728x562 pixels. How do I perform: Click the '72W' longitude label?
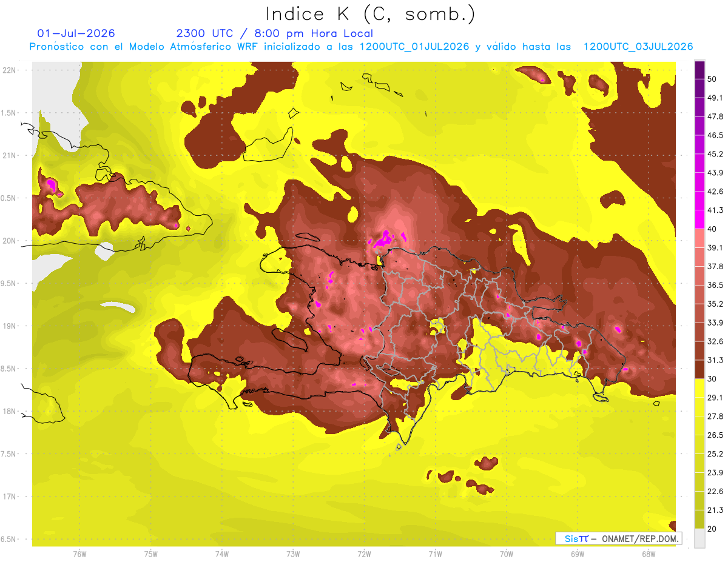click(x=364, y=554)
